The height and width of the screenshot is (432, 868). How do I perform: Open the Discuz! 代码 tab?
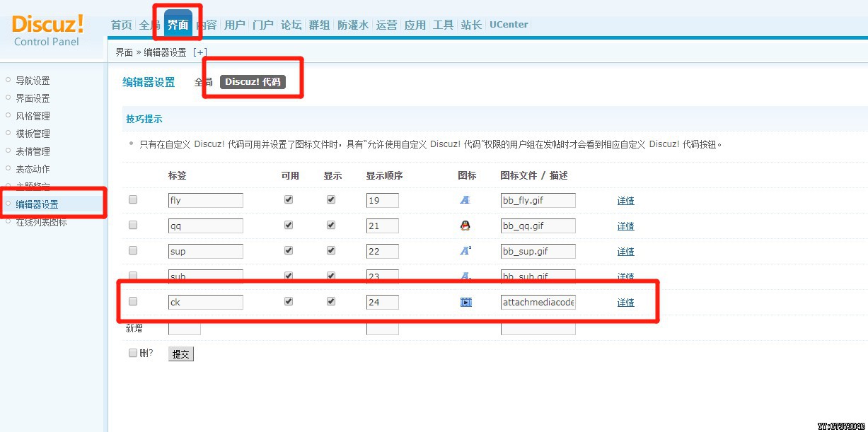(x=252, y=81)
